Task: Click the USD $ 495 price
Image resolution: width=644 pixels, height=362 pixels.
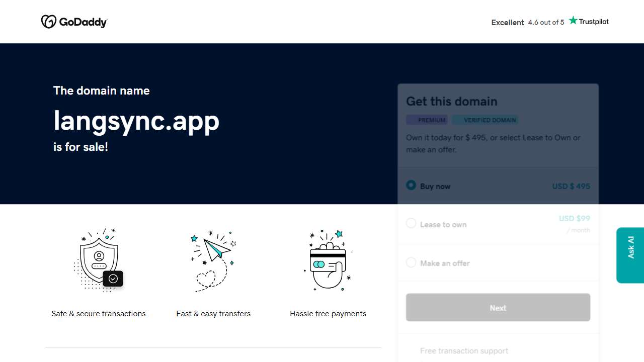Action: [x=571, y=186]
